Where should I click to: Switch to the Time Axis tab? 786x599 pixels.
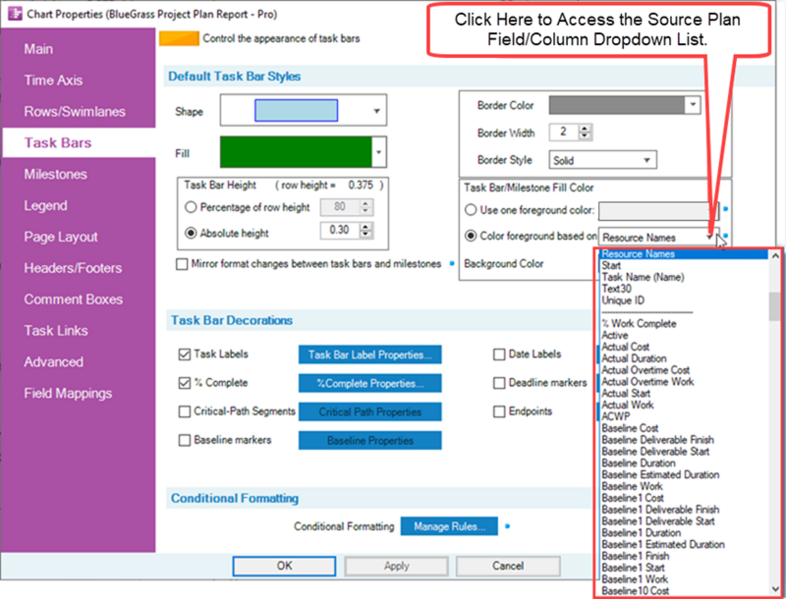tap(53, 80)
